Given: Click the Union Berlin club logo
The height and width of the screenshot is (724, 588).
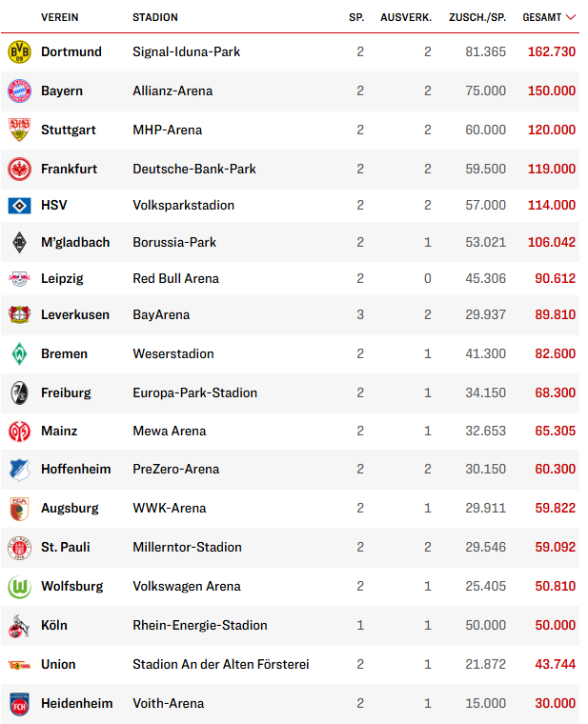Looking at the screenshot, I should [x=19, y=664].
